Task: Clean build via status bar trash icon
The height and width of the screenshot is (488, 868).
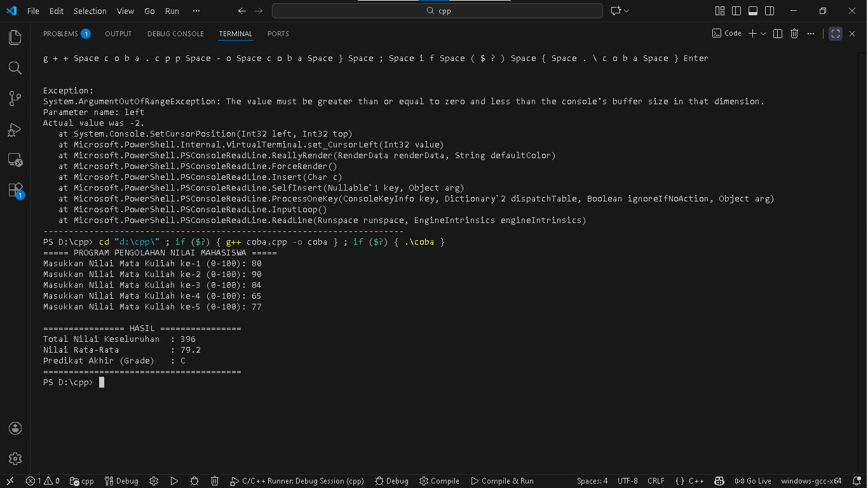Action: click(x=215, y=481)
